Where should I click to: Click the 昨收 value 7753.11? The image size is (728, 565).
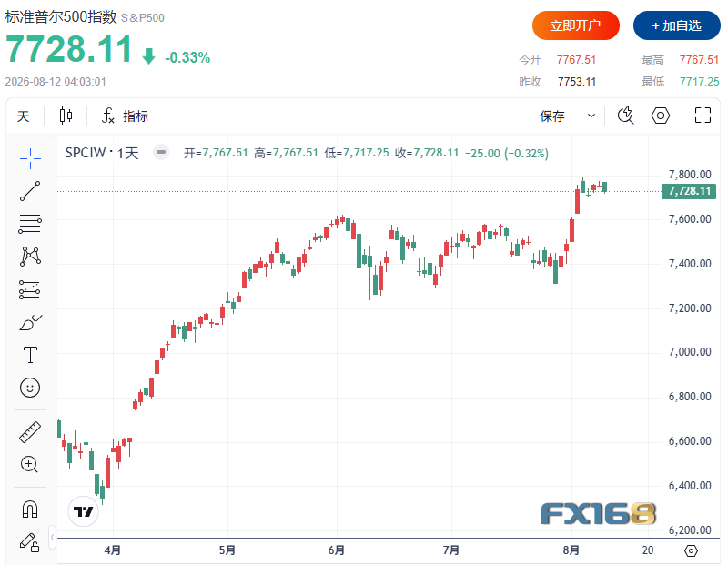tap(577, 82)
